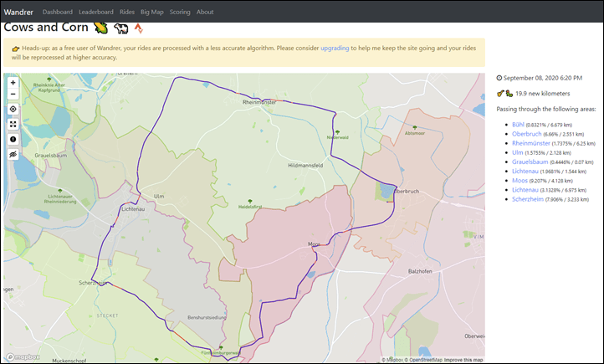Zoom in on the map
604x364 pixels.
pos(13,83)
